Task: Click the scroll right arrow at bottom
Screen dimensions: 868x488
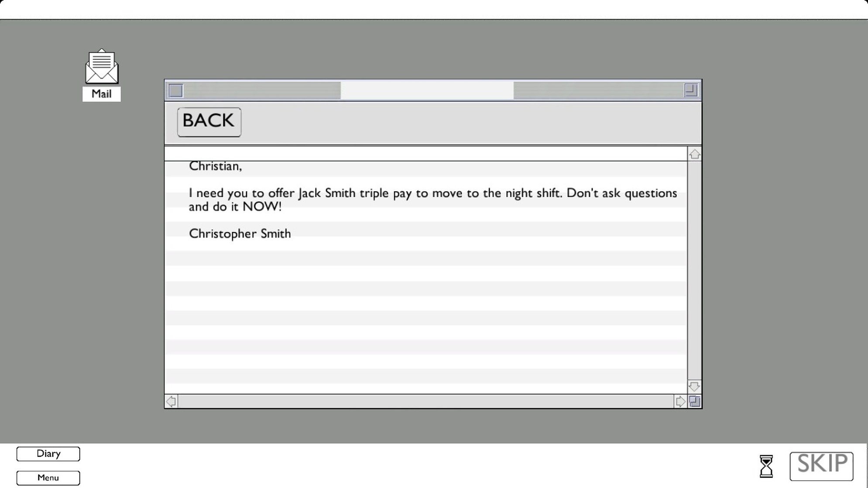Action: [679, 401]
